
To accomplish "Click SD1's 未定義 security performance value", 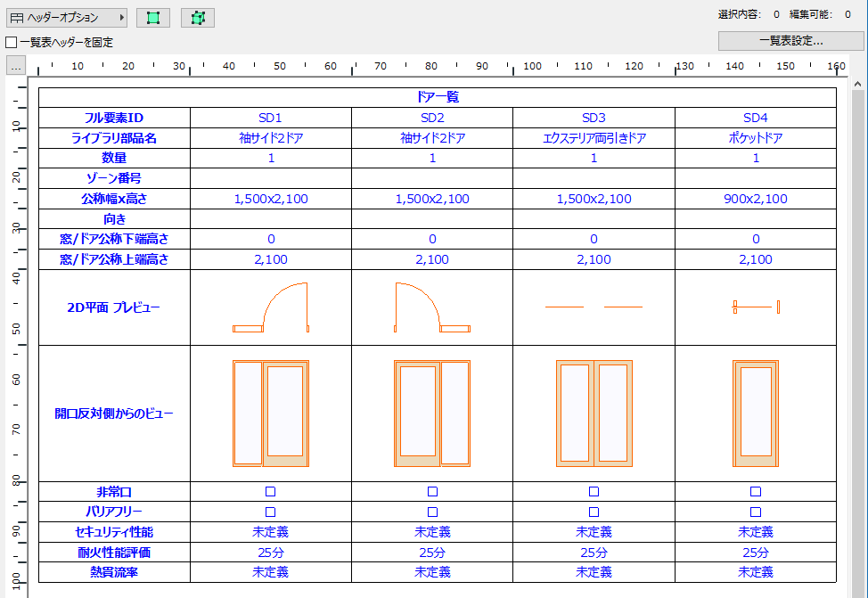I will click(270, 531).
